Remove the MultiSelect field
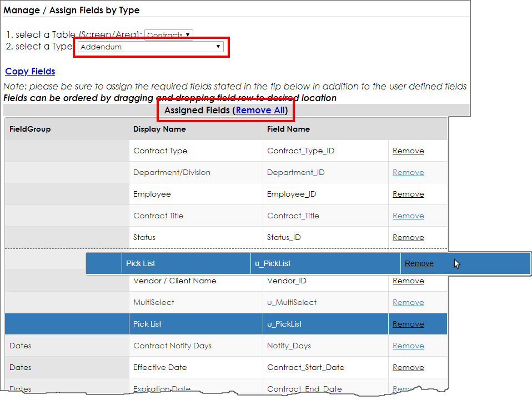The height and width of the screenshot is (410, 532). coord(408,302)
